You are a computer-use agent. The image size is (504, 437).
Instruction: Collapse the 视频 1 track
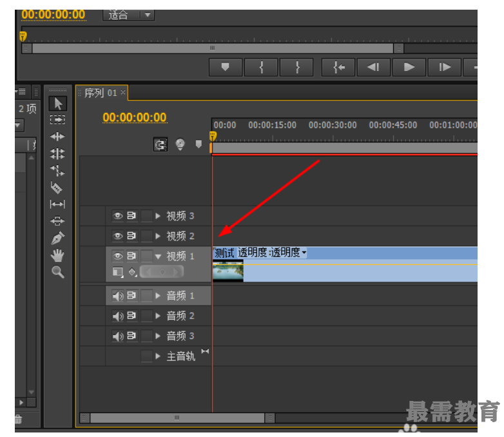158,257
